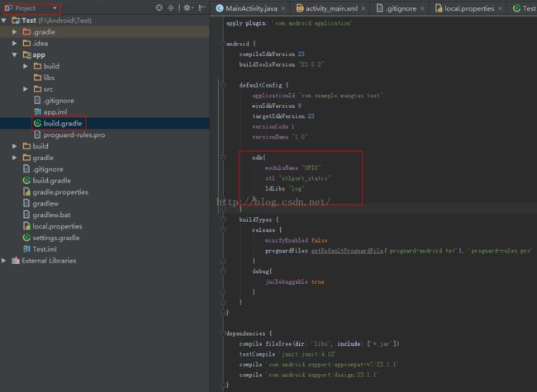
Task: Close the .gitignore editor tab
Action: (x=422, y=8)
